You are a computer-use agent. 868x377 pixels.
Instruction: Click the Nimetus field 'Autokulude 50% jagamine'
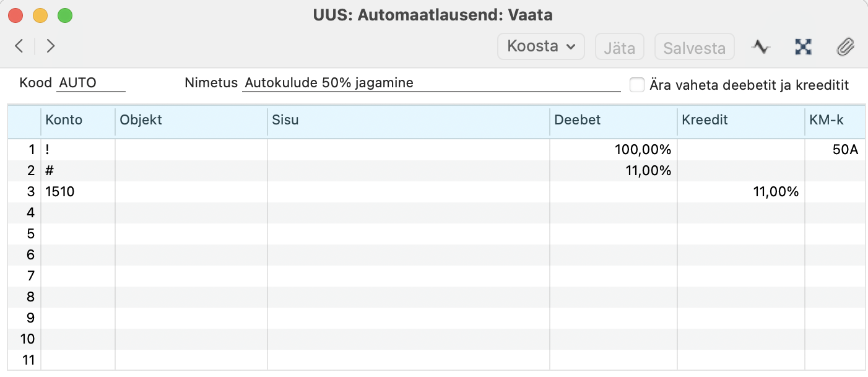tap(431, 83)
